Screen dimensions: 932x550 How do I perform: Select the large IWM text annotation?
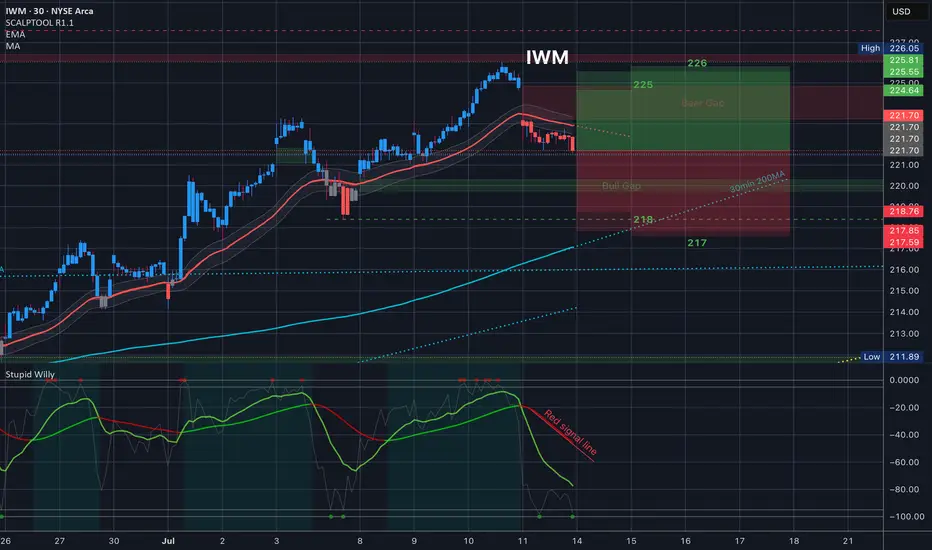click(547, 57)
